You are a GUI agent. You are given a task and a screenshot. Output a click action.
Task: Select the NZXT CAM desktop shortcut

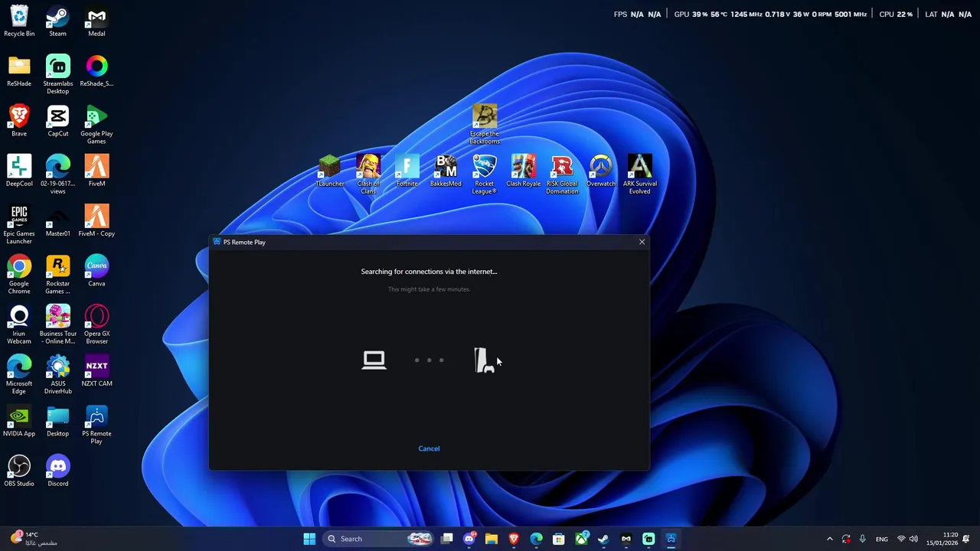pyautogui.click(x=96, y=371)
